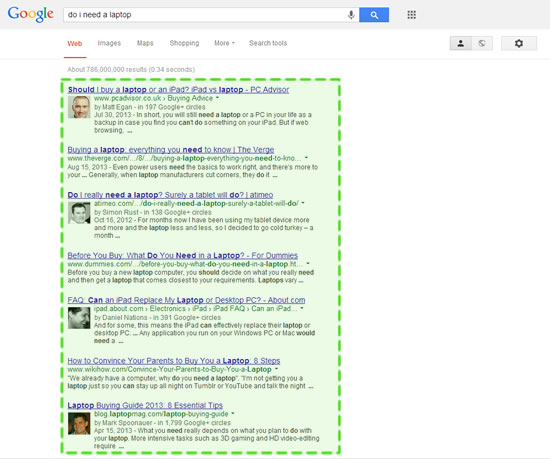
Task: Open atimeo do I really need laptop link
Action: 170,195
